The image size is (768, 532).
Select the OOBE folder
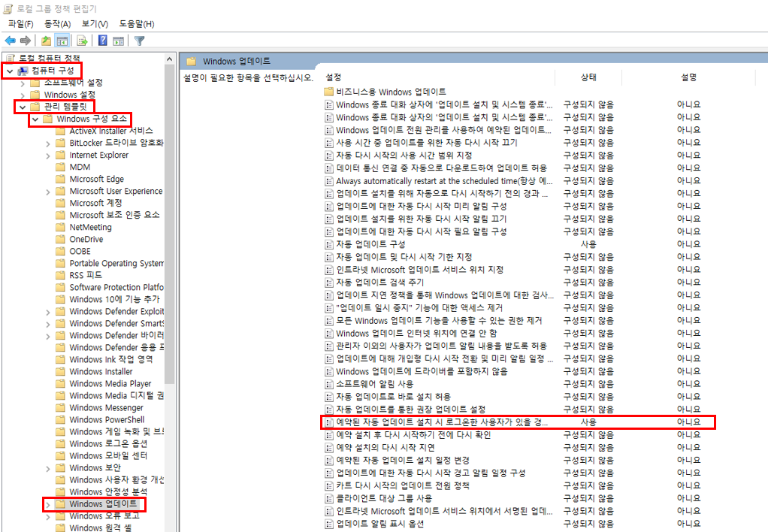80,251
